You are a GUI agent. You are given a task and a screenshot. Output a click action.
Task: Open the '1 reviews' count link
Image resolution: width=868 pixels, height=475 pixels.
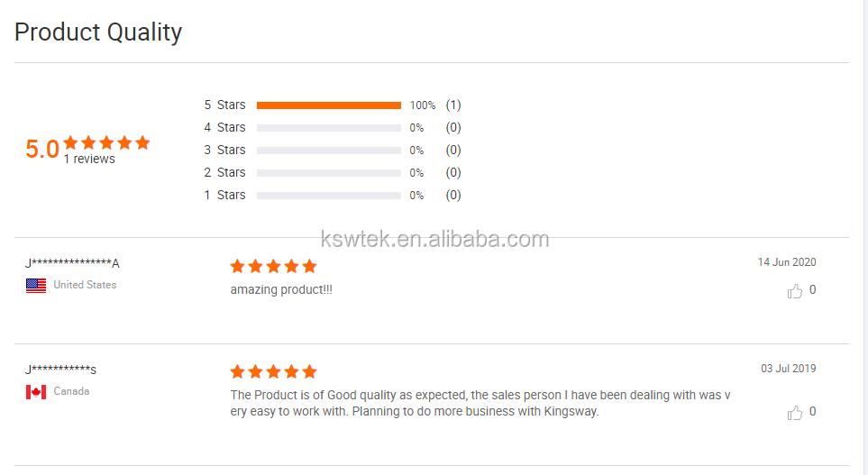coord(89,160)
